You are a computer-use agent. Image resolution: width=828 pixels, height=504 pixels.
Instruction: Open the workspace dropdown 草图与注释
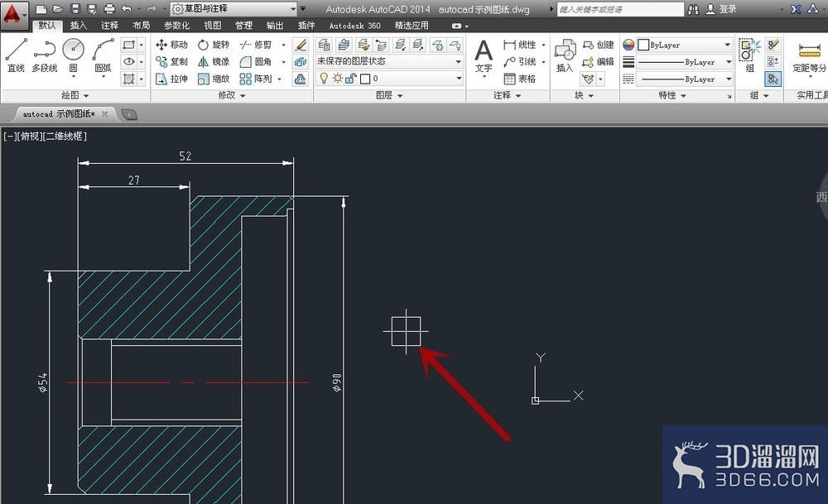pyautogui.click(x=235, y=8)
